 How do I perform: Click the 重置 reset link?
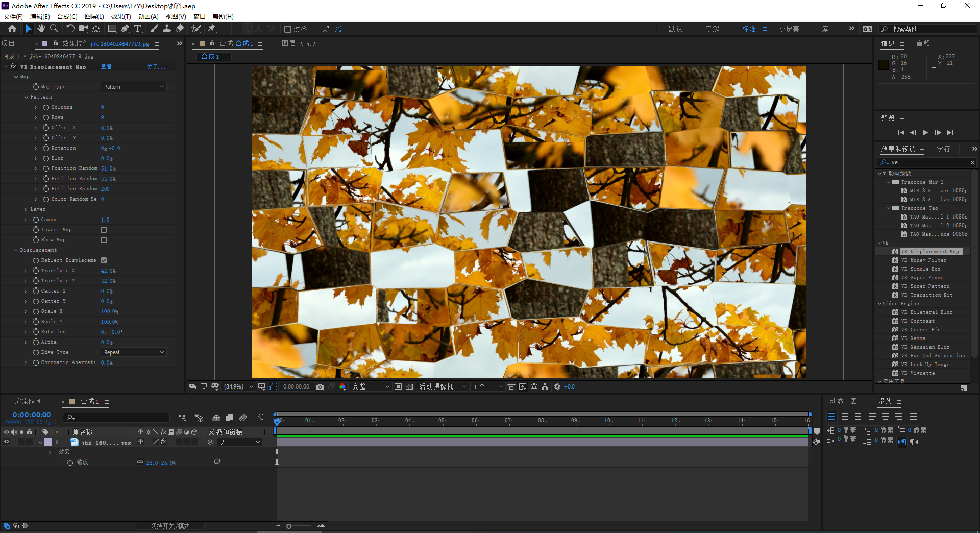(106, 67)
